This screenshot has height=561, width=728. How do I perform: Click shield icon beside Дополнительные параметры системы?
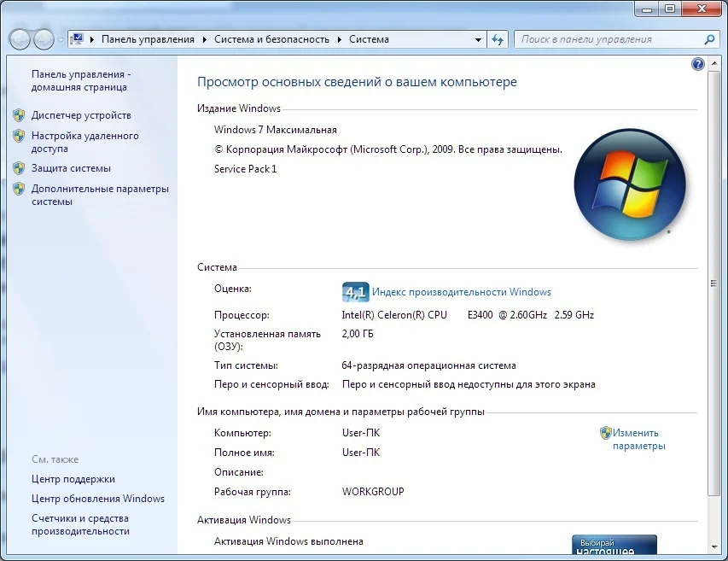(19, 189)
